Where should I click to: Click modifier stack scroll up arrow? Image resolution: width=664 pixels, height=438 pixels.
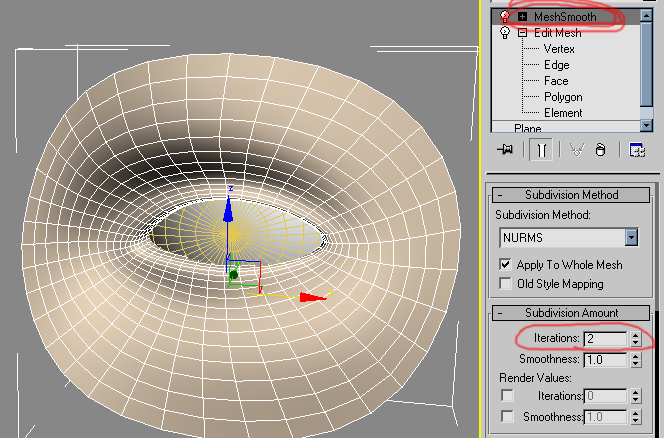646,16
